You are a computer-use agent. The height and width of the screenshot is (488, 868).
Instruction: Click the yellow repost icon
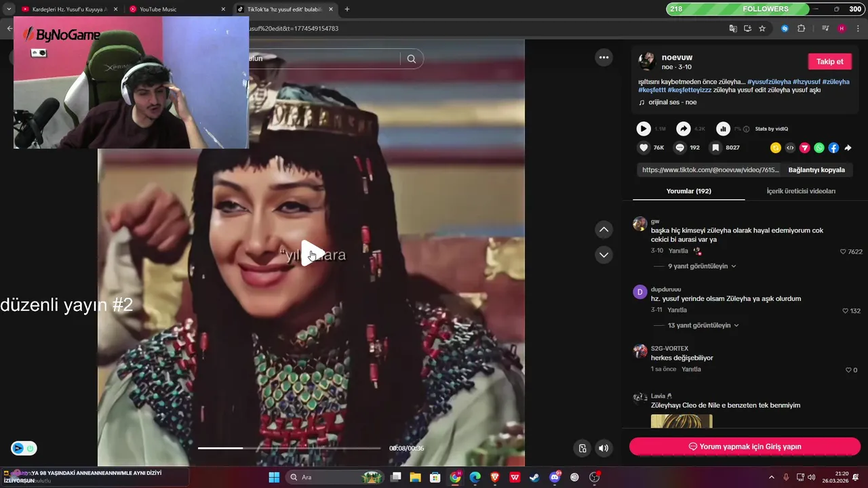coord(776,148)
